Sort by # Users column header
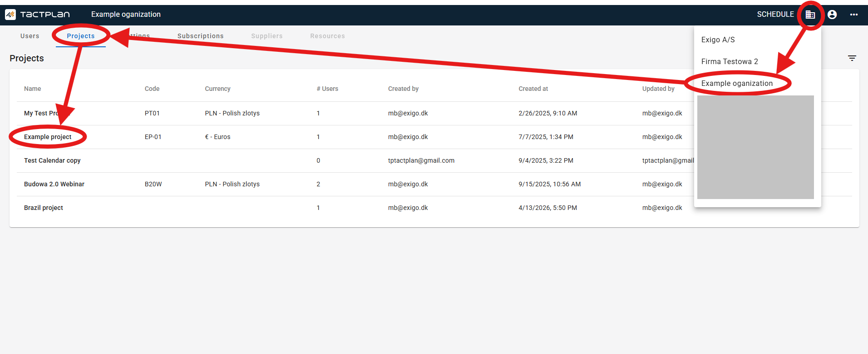Image resolution: width=868 pixels, height=354 pixels. click(x=327, y=89)
